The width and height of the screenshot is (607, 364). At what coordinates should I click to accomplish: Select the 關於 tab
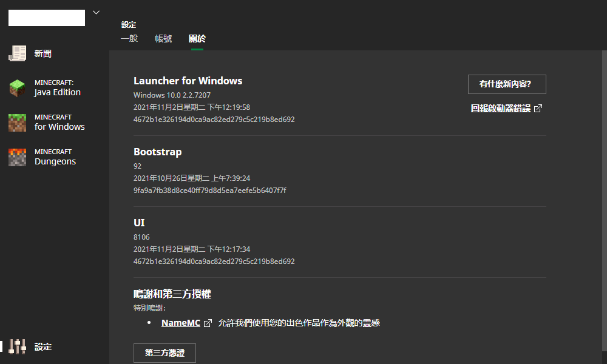pos(197,38)
